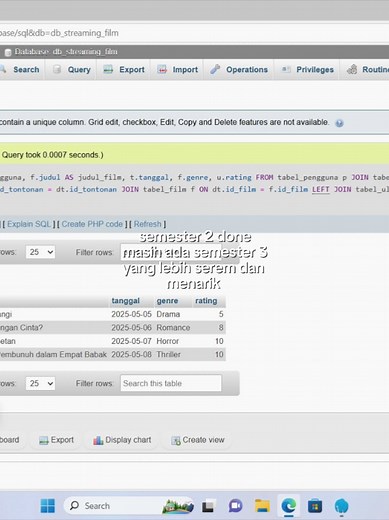Sort the results by the tanggal column
The image size is (389, 520).
125,301
